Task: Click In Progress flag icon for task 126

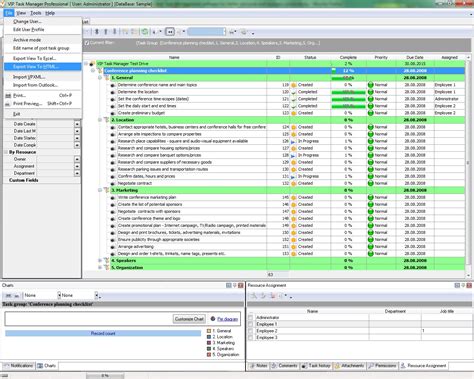Action: tap(293, 141)
